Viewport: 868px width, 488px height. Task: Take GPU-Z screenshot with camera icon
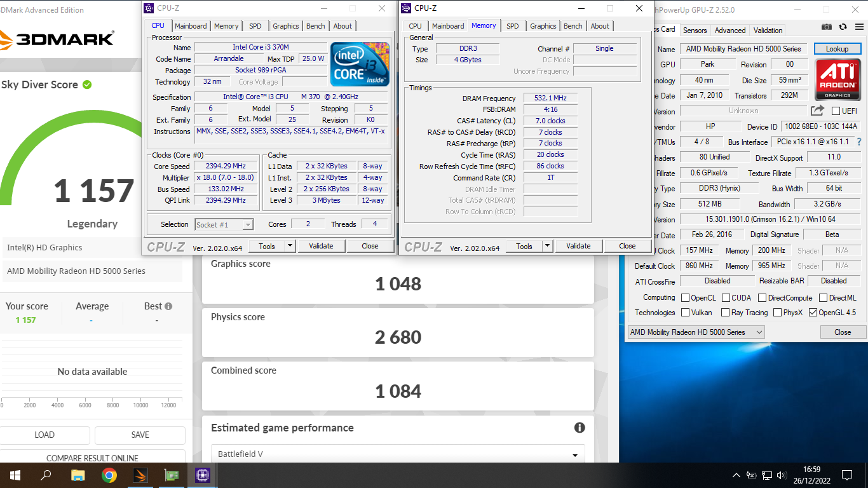(826, 27)
